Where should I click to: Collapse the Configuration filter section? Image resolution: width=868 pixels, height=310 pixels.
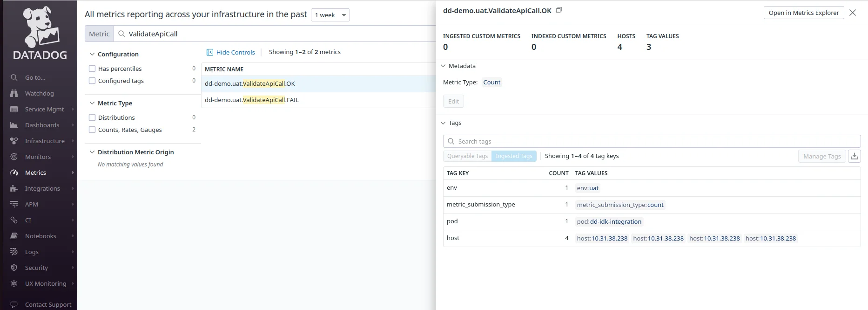click(x=92, y=54)
